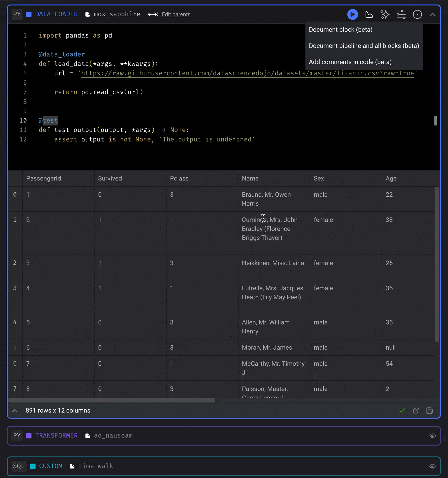Click the output table horizontal scrollbar
The image size is (448, 478).
point(112,400)
